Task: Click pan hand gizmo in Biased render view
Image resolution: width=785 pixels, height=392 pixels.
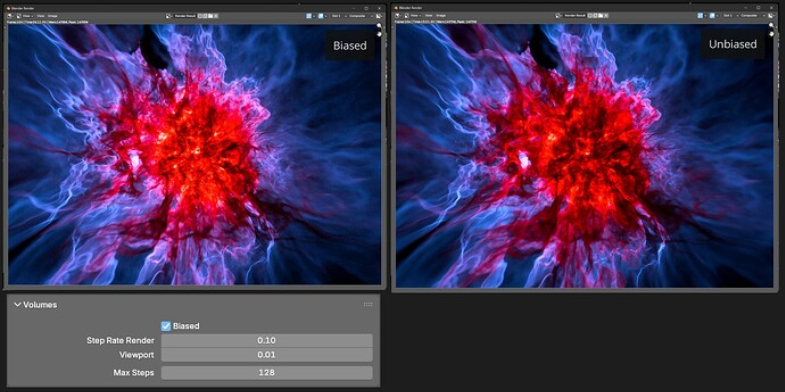Action: coord(379,34)
